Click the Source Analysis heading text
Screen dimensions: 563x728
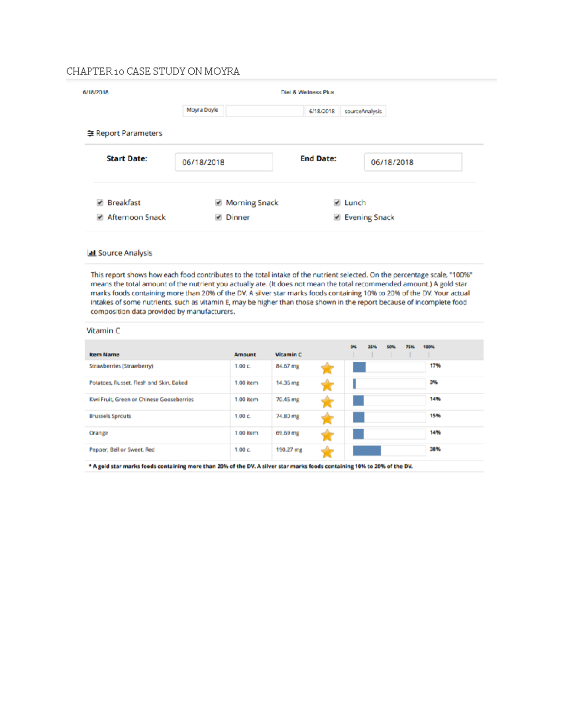[x=125, y=253]
